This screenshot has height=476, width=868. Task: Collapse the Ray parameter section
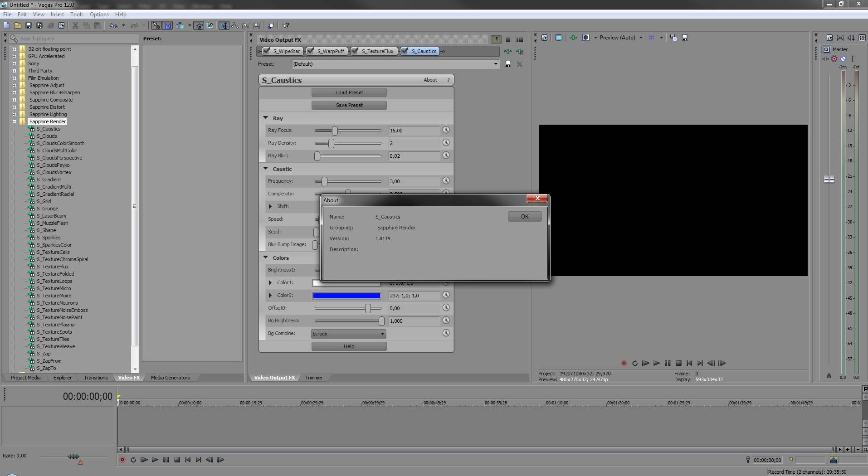266,118
